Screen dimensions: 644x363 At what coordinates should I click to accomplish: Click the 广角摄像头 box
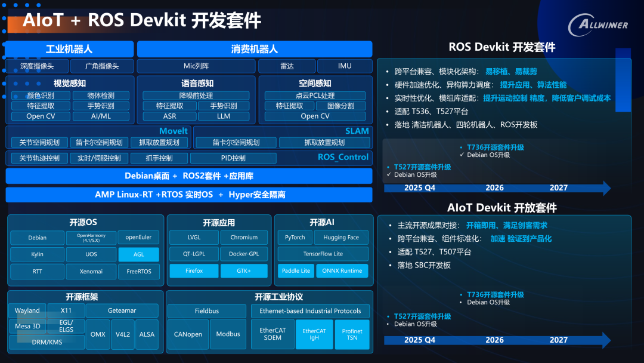102,66
